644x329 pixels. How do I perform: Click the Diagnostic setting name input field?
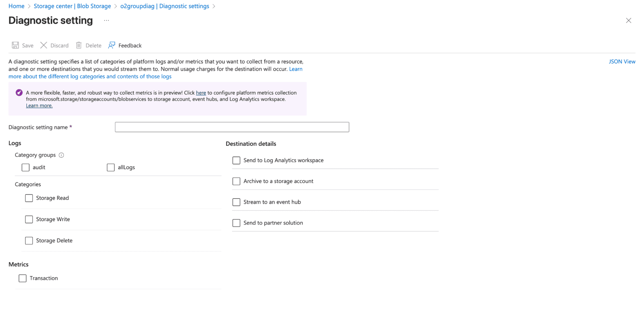[x=232, y=127]
